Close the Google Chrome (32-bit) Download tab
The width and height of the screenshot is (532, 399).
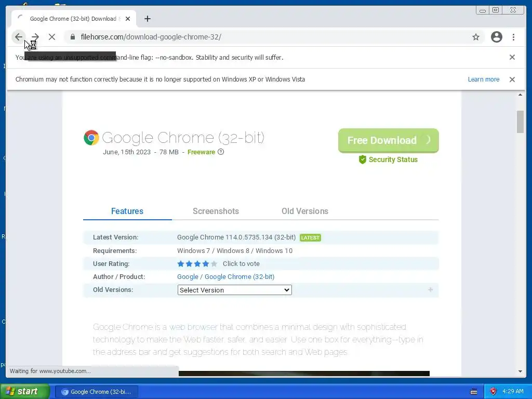(128, 19)
